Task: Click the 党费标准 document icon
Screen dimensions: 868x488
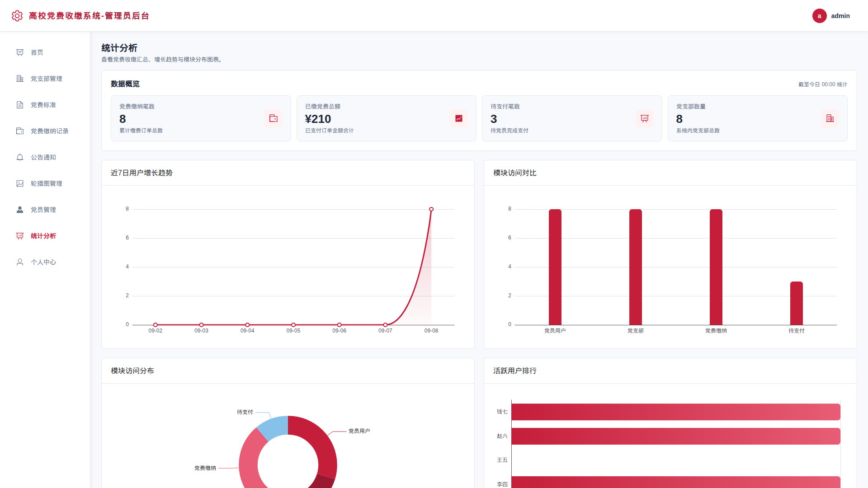Action: pyautogui.click(x=20, y=105)
